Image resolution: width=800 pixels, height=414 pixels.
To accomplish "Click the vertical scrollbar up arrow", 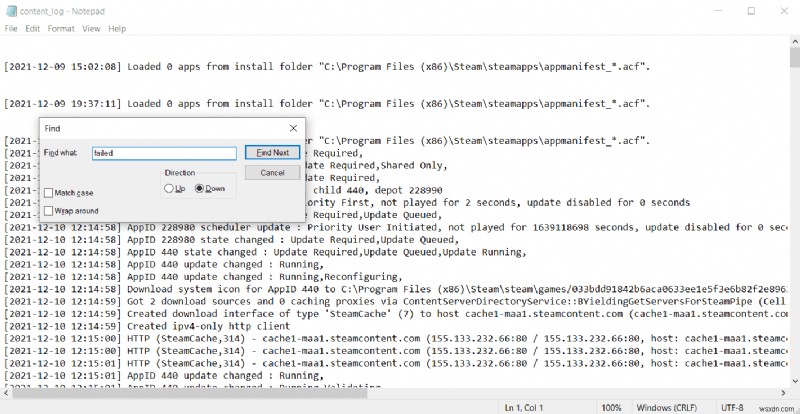I will click(794, 41).
